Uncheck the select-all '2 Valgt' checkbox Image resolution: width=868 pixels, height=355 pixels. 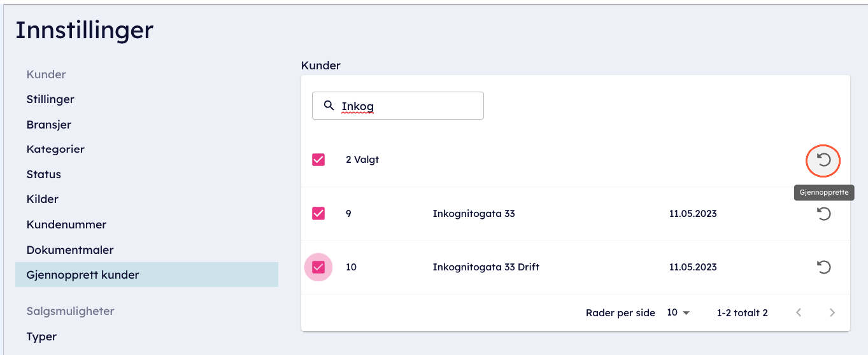tap(318, 160)
